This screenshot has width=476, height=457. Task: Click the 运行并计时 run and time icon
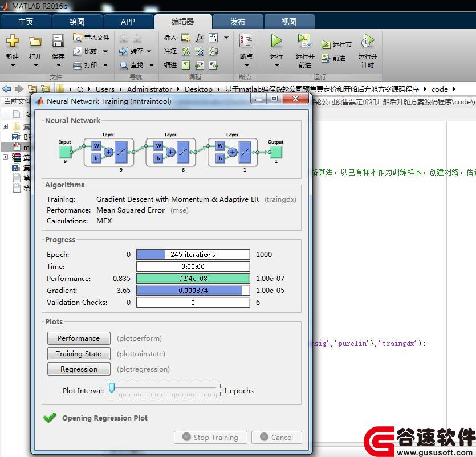(x=367, y=40)
